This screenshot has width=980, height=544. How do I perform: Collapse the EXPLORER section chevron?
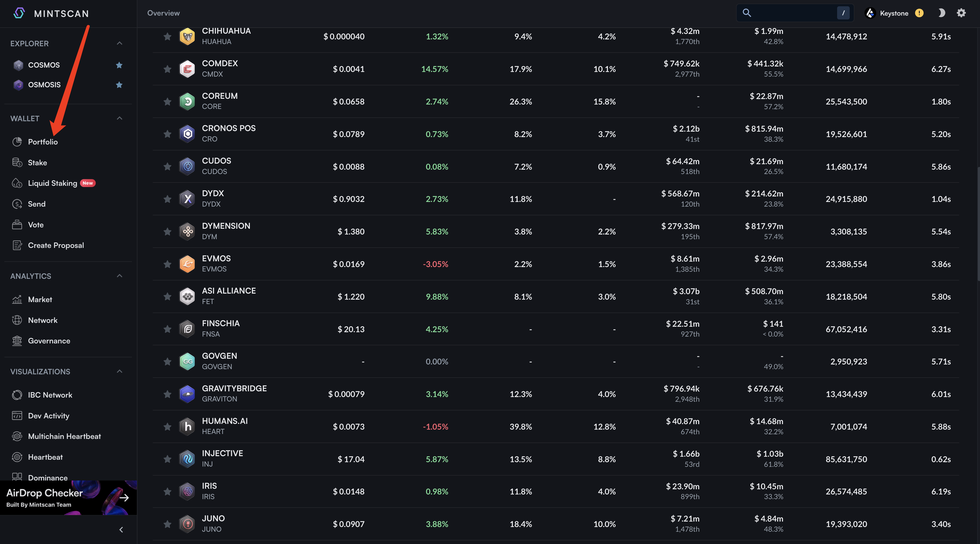119,43
